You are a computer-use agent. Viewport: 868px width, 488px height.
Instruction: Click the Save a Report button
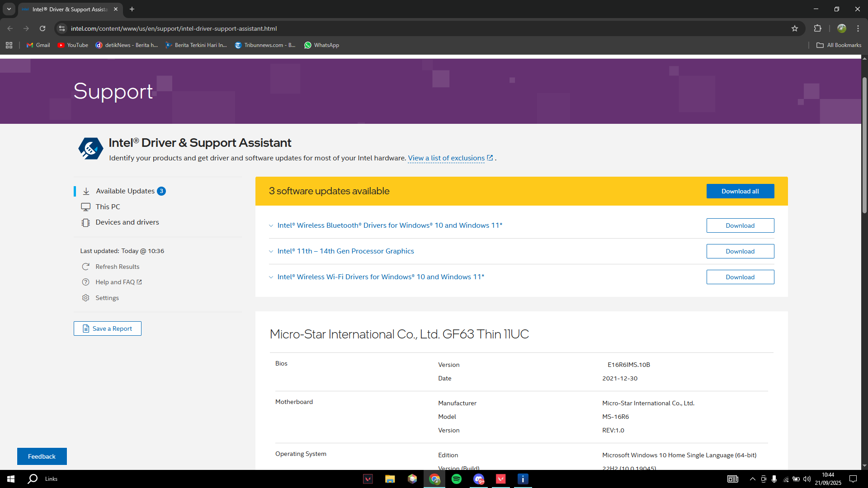point(108,328)
